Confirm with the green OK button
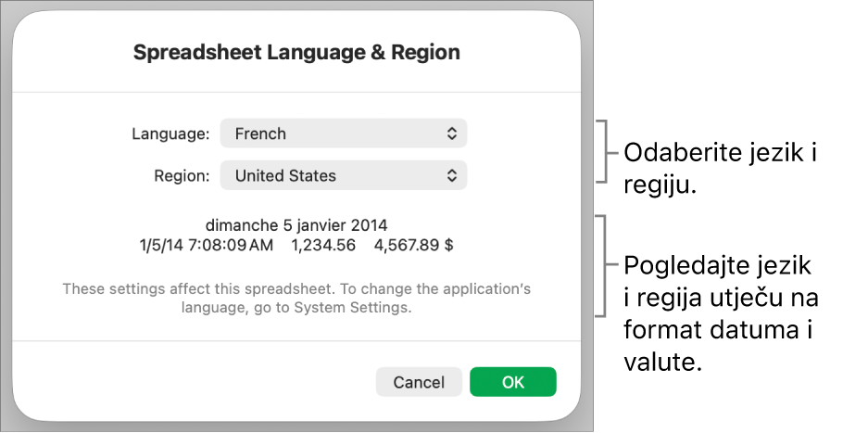This screenshot has height=433, width=868. 512,382
